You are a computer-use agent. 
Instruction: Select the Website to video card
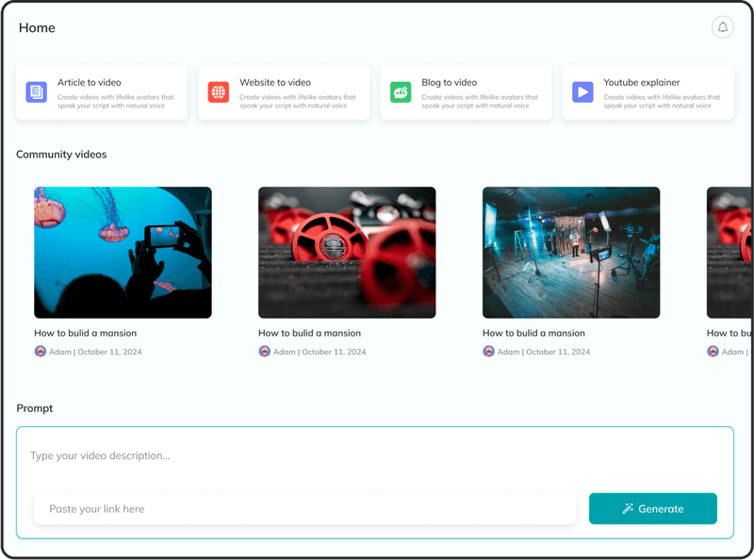(x=283, y=91)
